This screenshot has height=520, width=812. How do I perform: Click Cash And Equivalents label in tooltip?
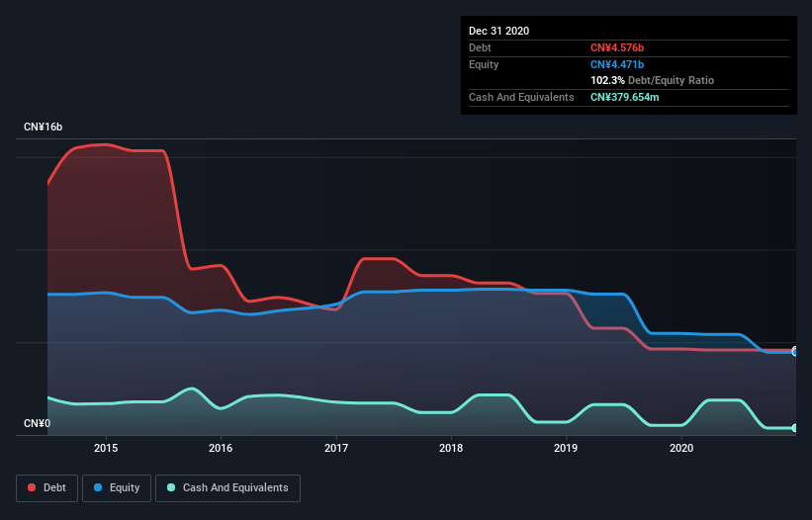click(521, 97)
